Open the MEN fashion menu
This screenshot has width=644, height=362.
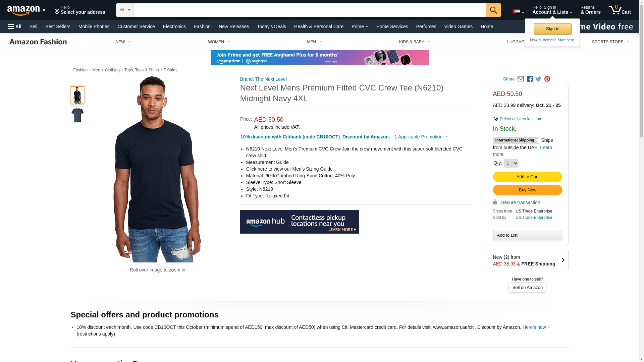point(314,42)
